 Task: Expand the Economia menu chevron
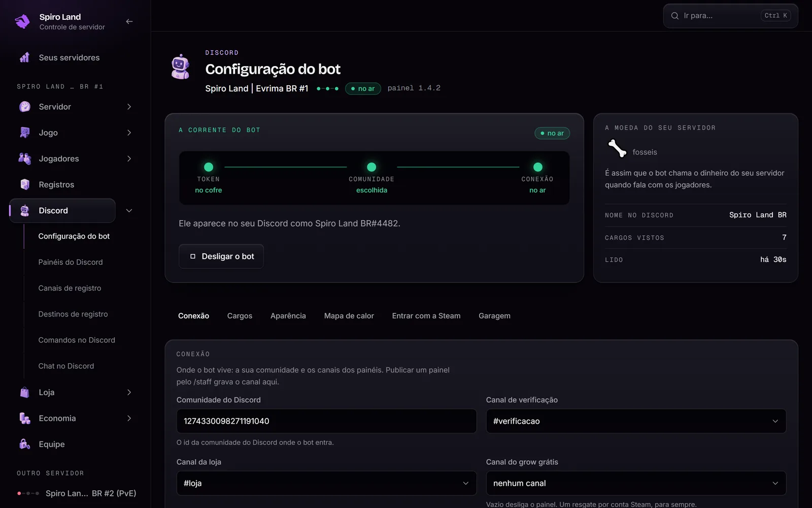[129, 418]
